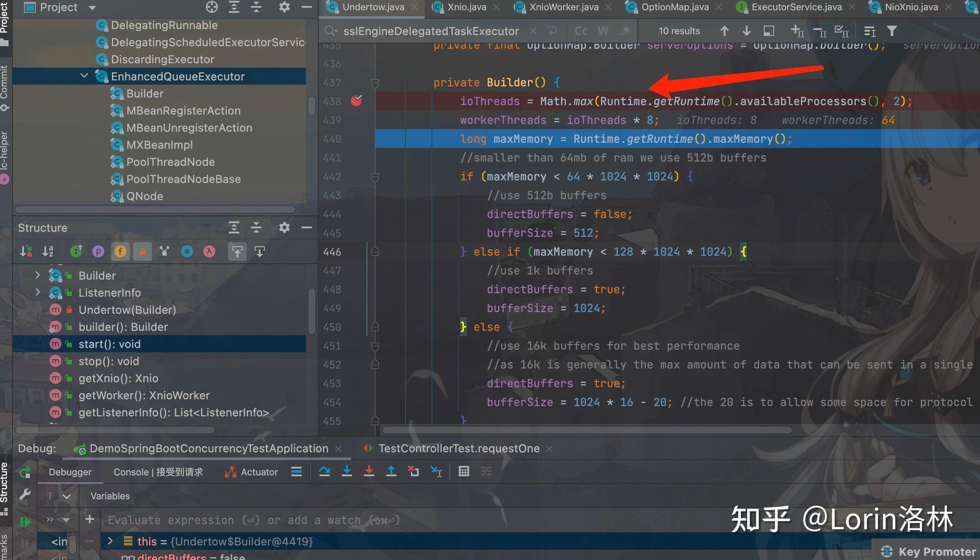The width and height of the screenshot is (980, 560).
Task: Click the Run to Cursor icon
Action: 436,471
